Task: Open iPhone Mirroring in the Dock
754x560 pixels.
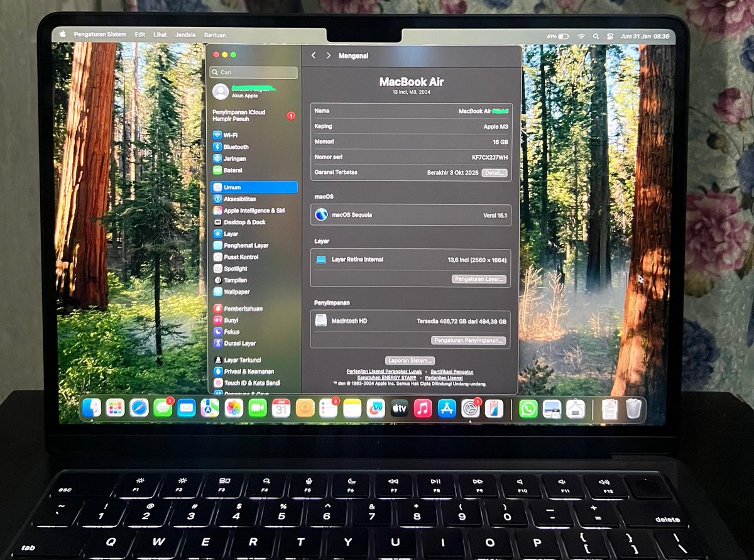Action: (x=494, y=409)
